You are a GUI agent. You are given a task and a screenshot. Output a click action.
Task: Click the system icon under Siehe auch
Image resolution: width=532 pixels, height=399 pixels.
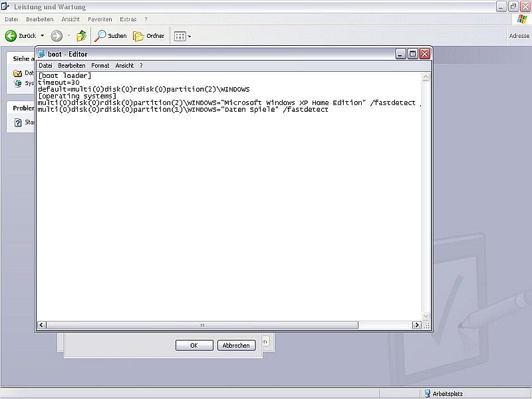[18, 83]
